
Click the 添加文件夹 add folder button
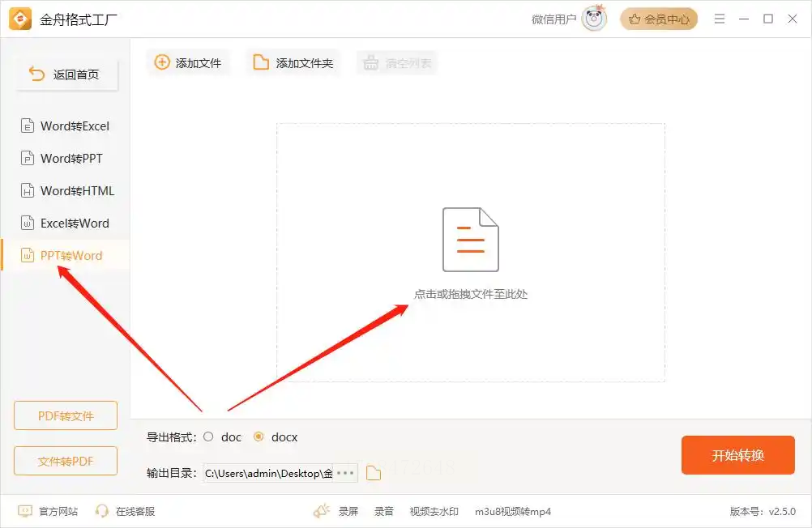(293, 63)
